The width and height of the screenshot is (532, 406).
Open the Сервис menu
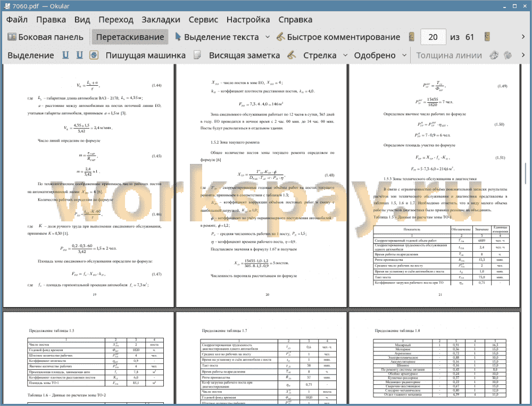[203, 20]
